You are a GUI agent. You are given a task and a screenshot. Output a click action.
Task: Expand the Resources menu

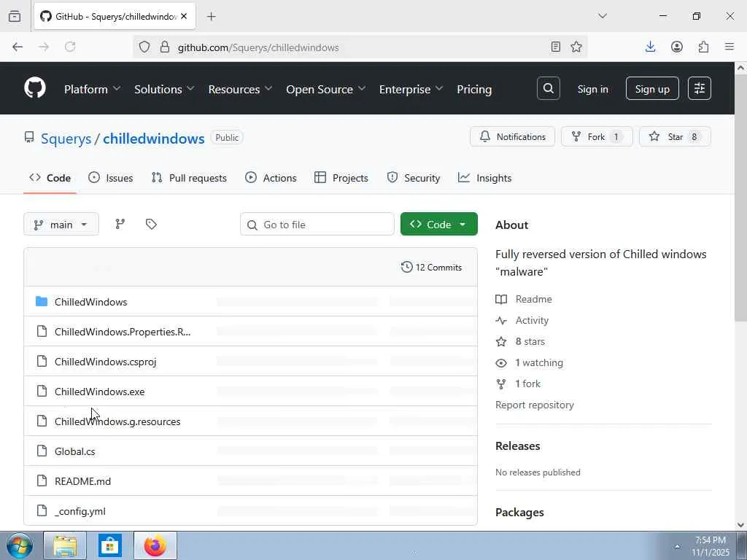[x=240, y=89]
